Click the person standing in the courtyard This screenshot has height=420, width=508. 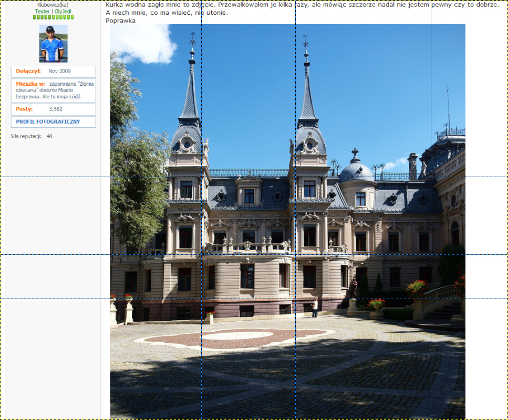point(315,309)
